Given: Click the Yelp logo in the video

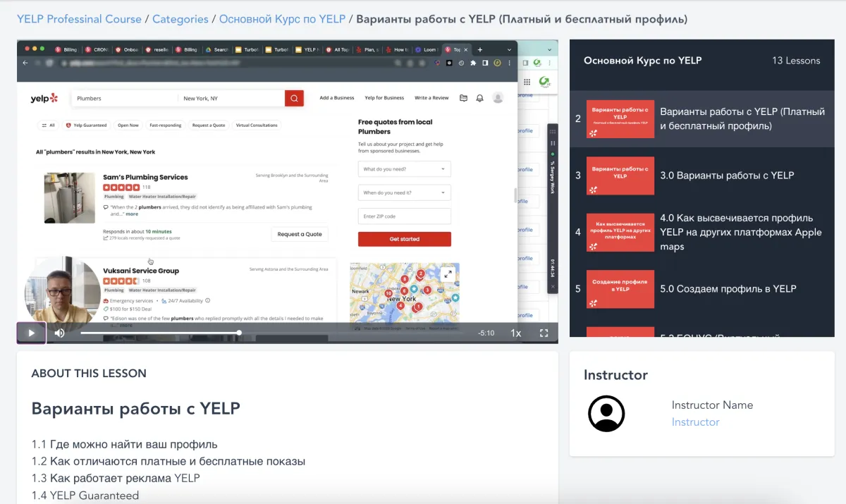Looking at the screenshot, I should pos(44,98).
